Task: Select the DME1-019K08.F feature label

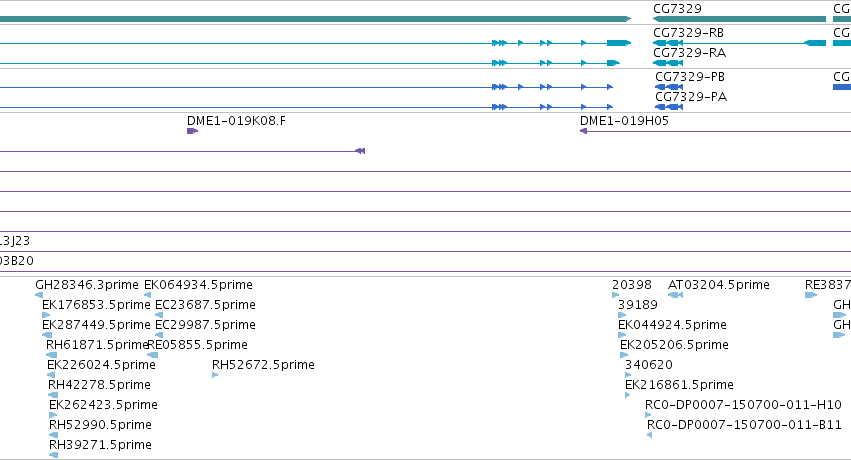Action: tap(236, 121)
